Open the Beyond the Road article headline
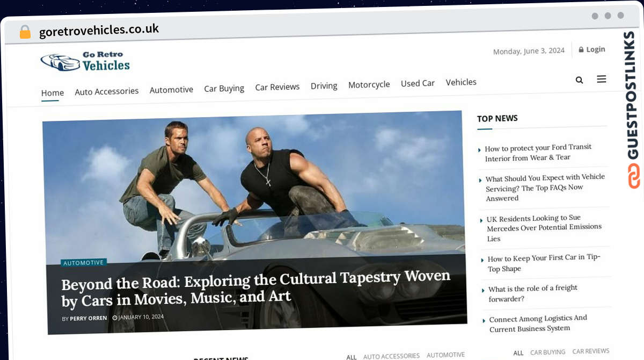This screenshot has height=360, width=644. pos(255,287)
